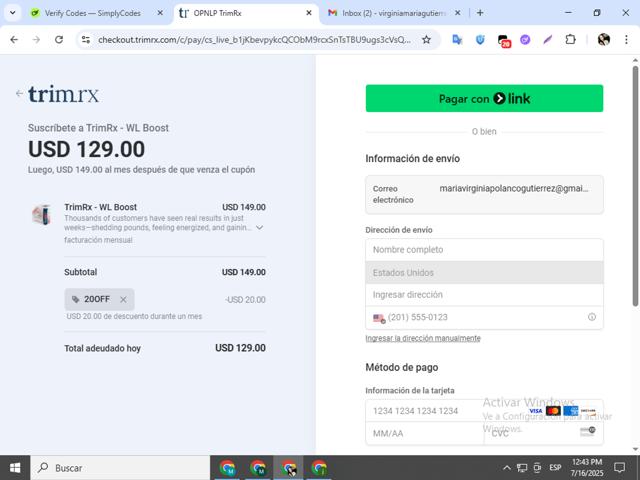This screenshot has height=480, width=640.
Task: Open site information icon in address bar
Action: (86, 40)
